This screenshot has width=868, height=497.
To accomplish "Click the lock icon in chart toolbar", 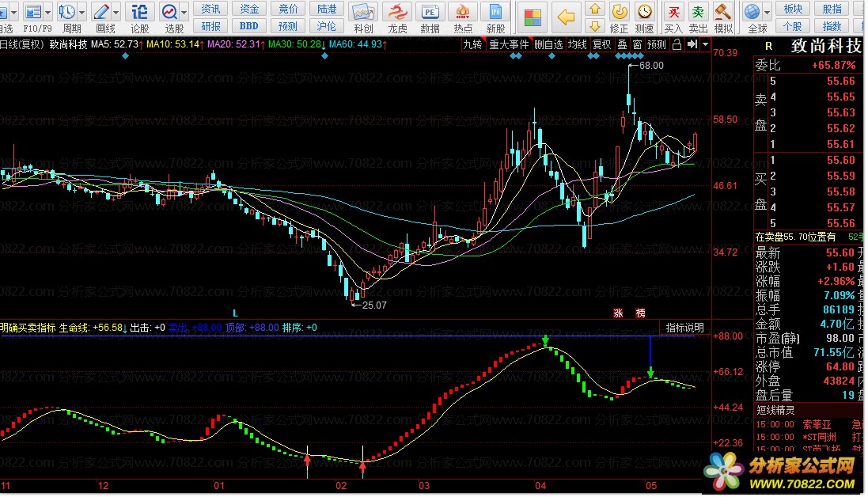I will [677, 44].
